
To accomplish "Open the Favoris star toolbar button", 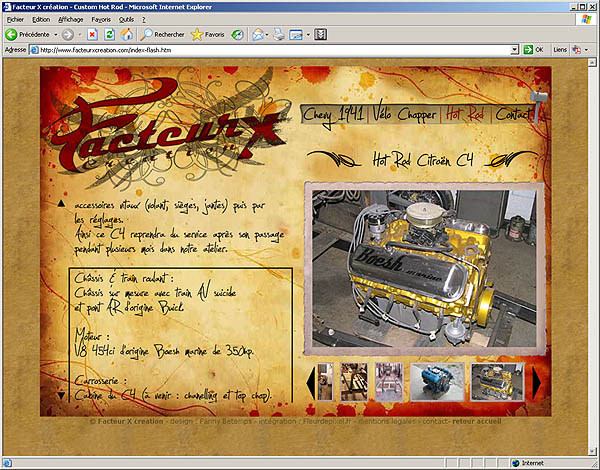I will (x=208, y=34).
